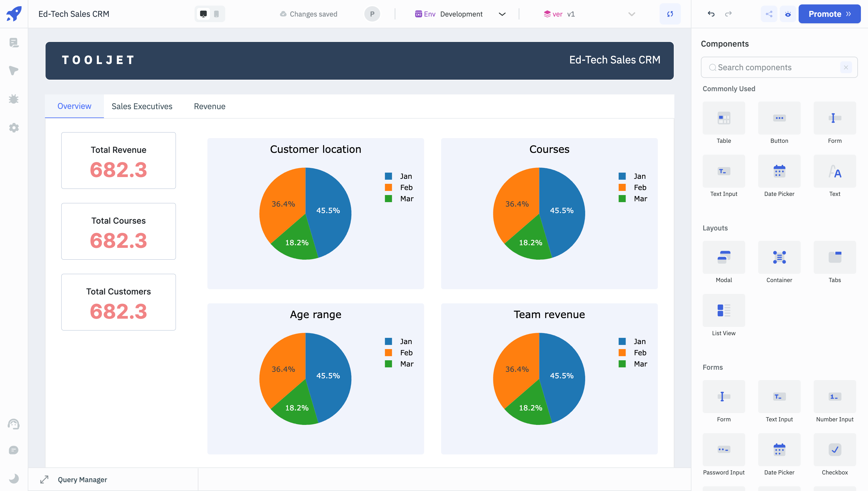This screenshot has height=491, width=868.
Task: Open the Revenue tab
Action: pos(210,106)
